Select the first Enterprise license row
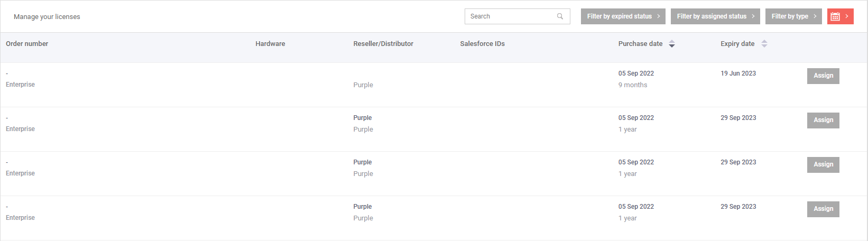This screenshot has height=241, width=868. pos(433,85)
